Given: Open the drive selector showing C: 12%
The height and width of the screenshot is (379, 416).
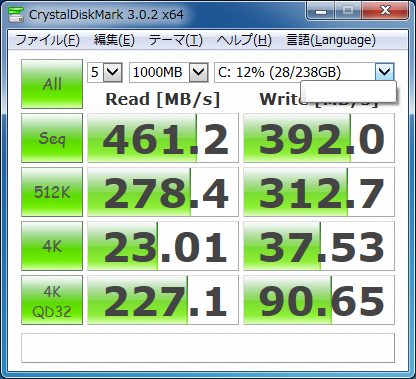Looking at the screenshot, I should pyautogui.click(x=384, y=71).
